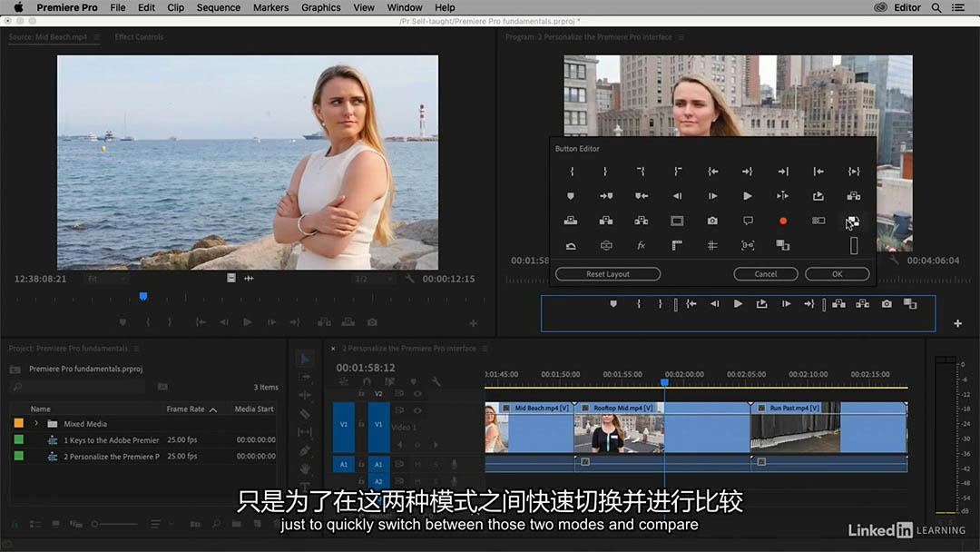Click Play Around icon in Button Editor

click(782, 196)
